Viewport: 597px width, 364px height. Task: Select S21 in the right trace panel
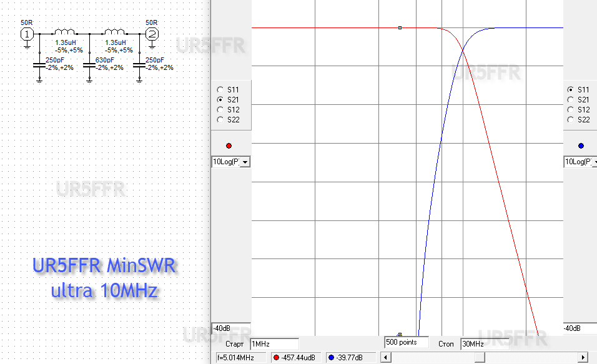[570, 99]
